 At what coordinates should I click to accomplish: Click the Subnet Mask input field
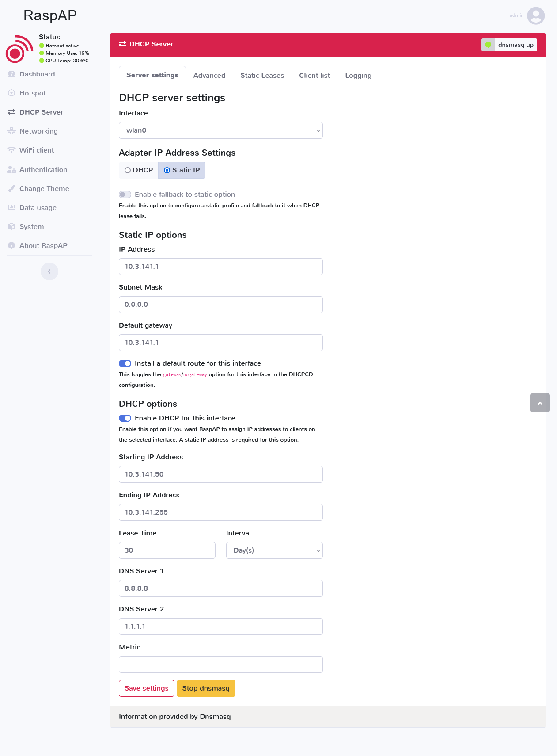click(220, 305)
